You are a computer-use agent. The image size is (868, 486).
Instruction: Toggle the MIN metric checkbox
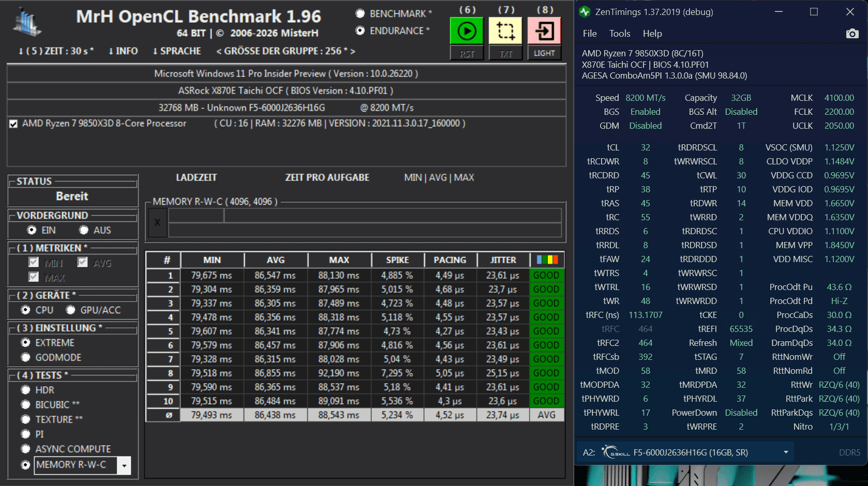click(34, 262)
